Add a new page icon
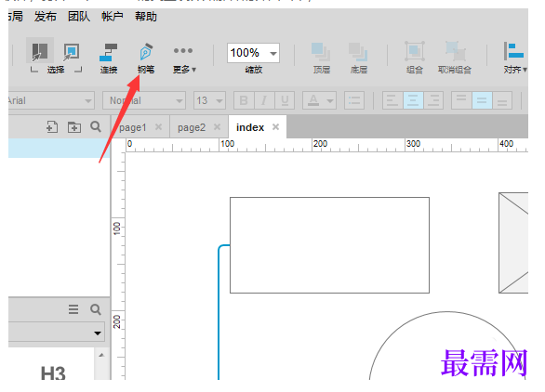Screen dimensions: 545x392 (52, 127)
